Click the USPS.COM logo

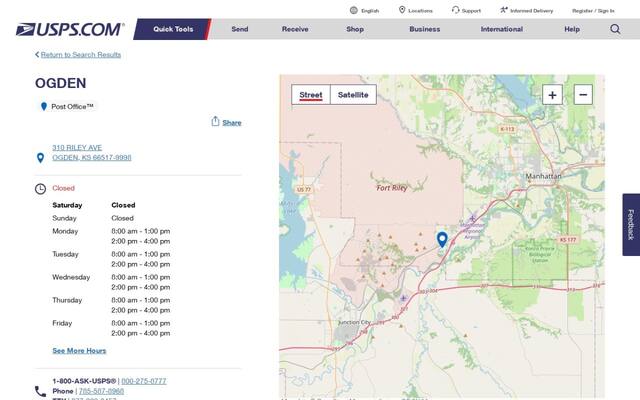point(70,29)
